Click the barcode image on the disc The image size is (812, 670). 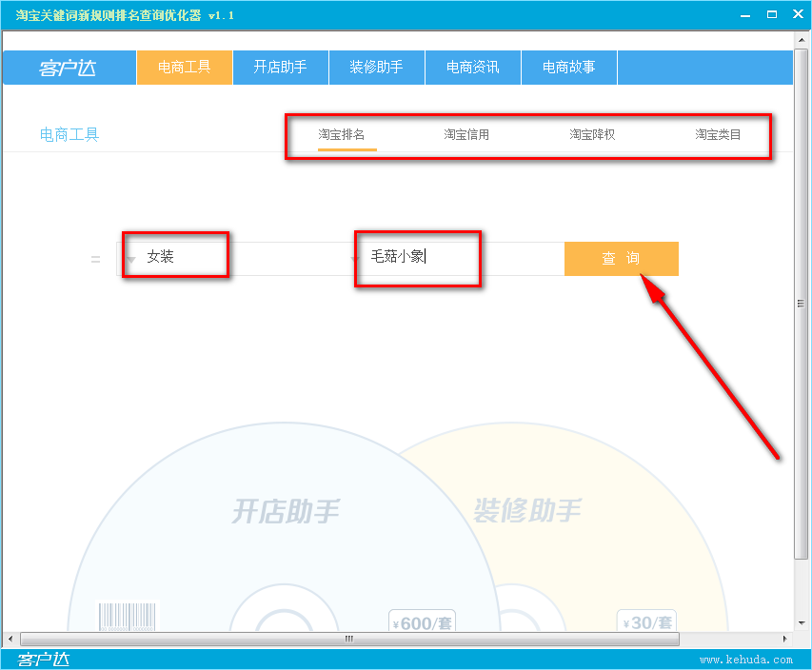pos(128,617)
